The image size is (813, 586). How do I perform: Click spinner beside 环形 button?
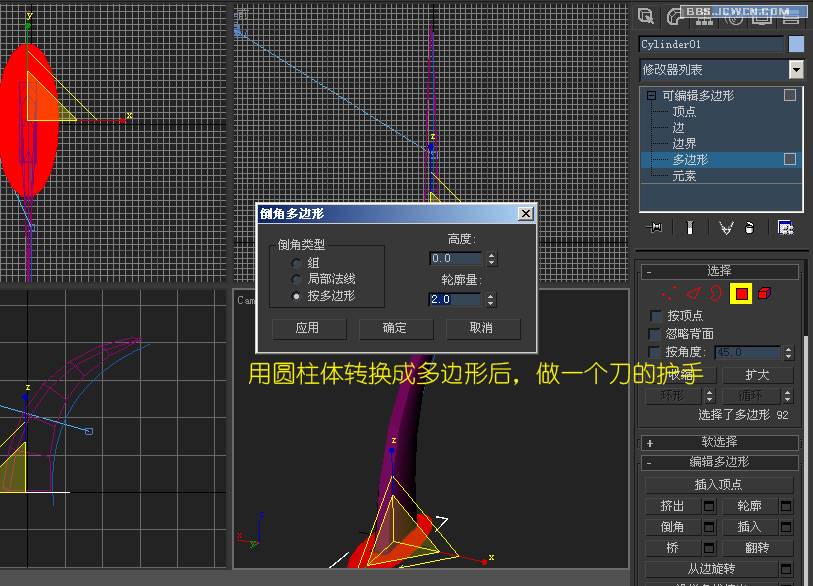709,396
